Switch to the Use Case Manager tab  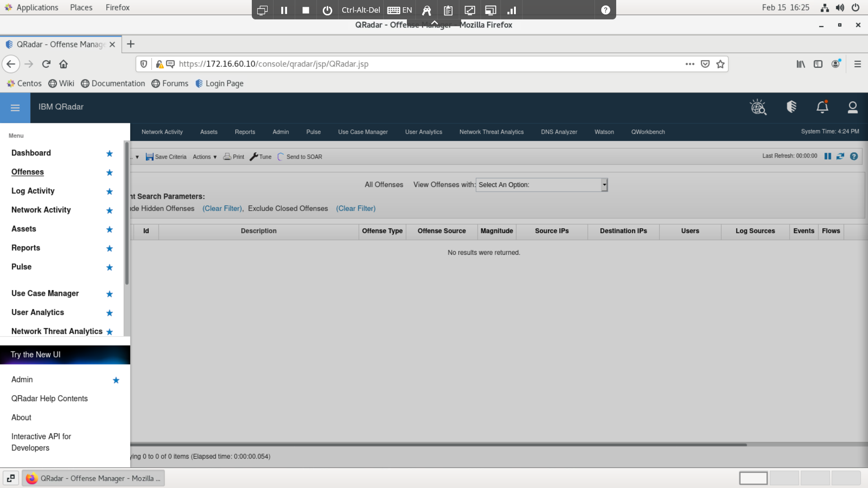363,132
